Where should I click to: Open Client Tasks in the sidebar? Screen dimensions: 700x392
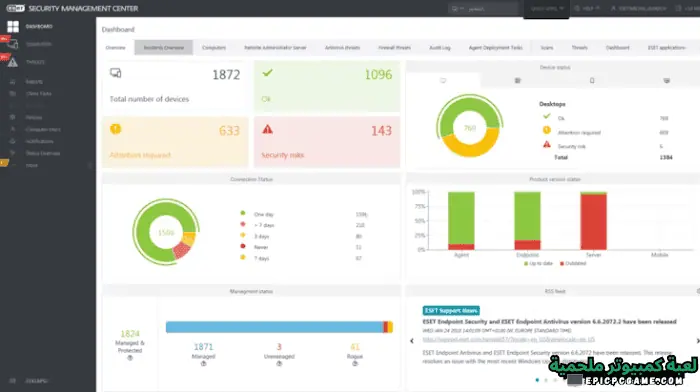[x=38, y=94]
